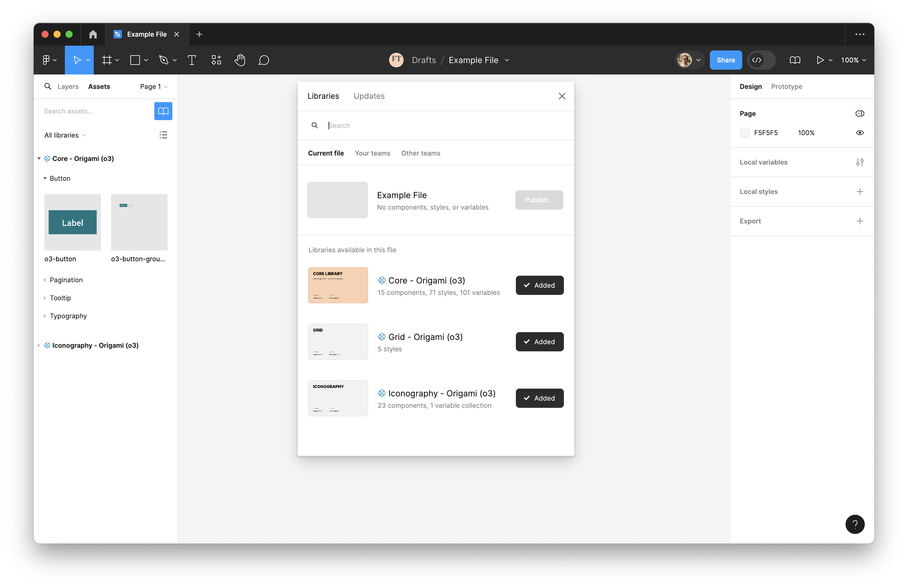Click the blue Share button

tap(726, 60)
